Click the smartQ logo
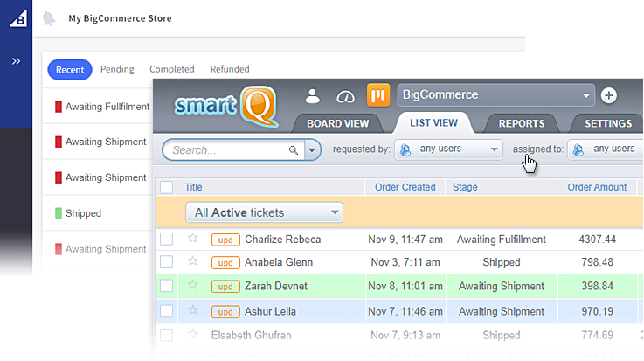 226,106
